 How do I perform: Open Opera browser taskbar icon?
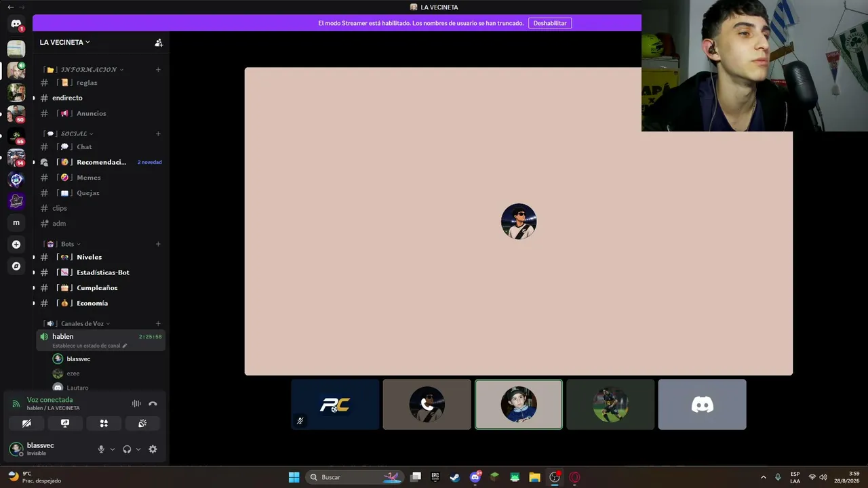pyautogui.click(x=575, y=477)
